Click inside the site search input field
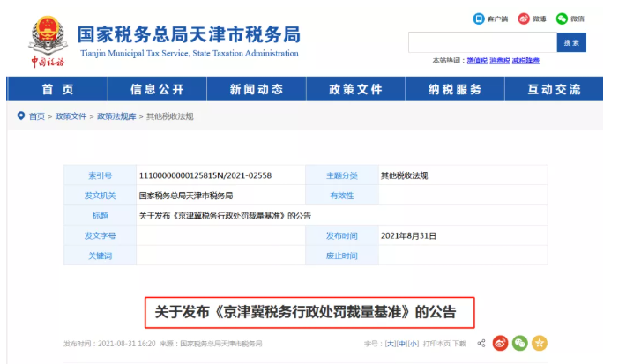The image size is (626, 364). pyautogui.click(x=481, y=42)
